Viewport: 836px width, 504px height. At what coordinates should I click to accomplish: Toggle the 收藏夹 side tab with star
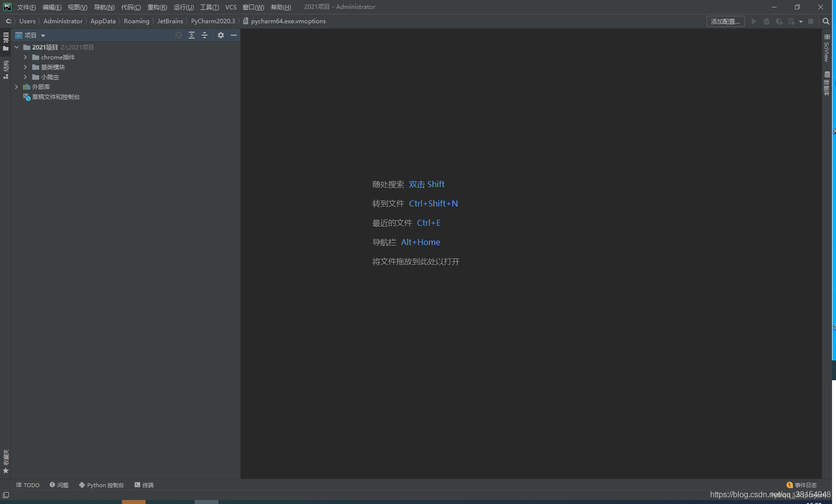coord(5,461)
